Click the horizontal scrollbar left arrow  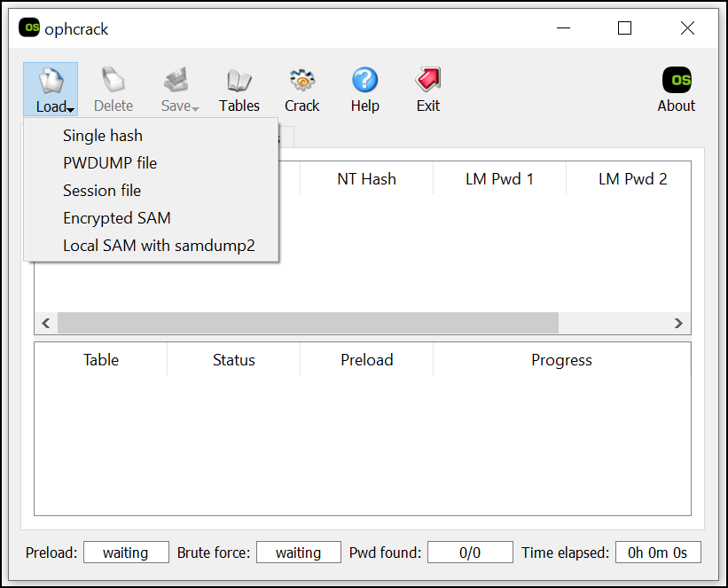click(x=46, y=323)
